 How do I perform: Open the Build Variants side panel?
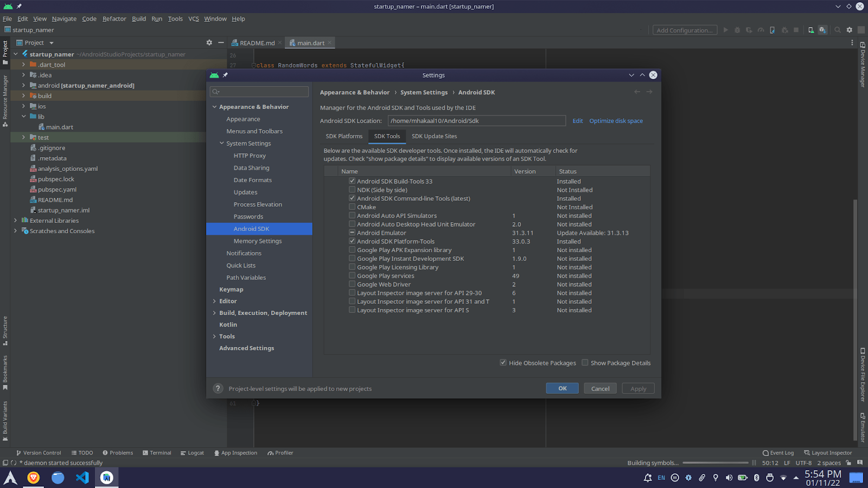5,421
